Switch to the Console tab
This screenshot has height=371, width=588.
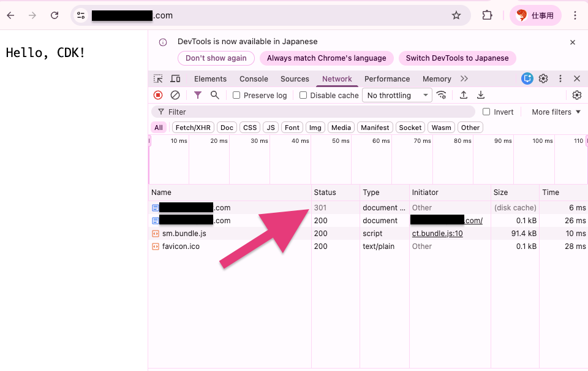click(254, 79)
